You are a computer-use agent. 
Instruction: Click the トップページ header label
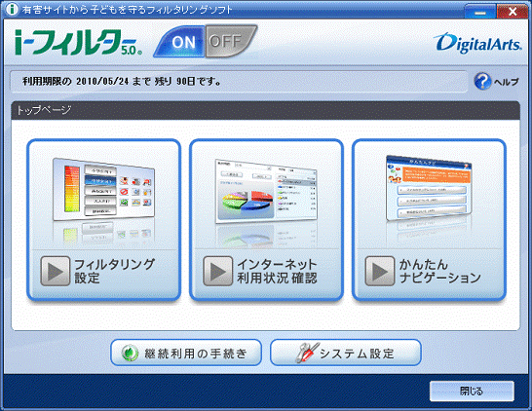(x=44, y=110)
